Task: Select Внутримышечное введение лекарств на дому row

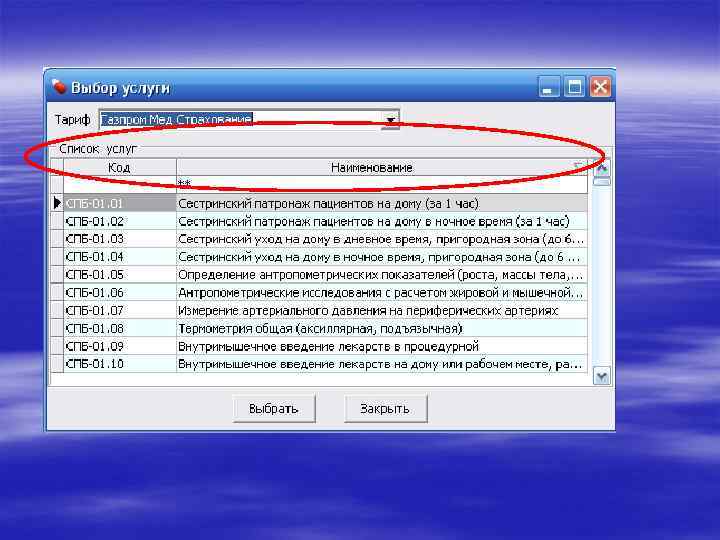Action: [382, 364]
